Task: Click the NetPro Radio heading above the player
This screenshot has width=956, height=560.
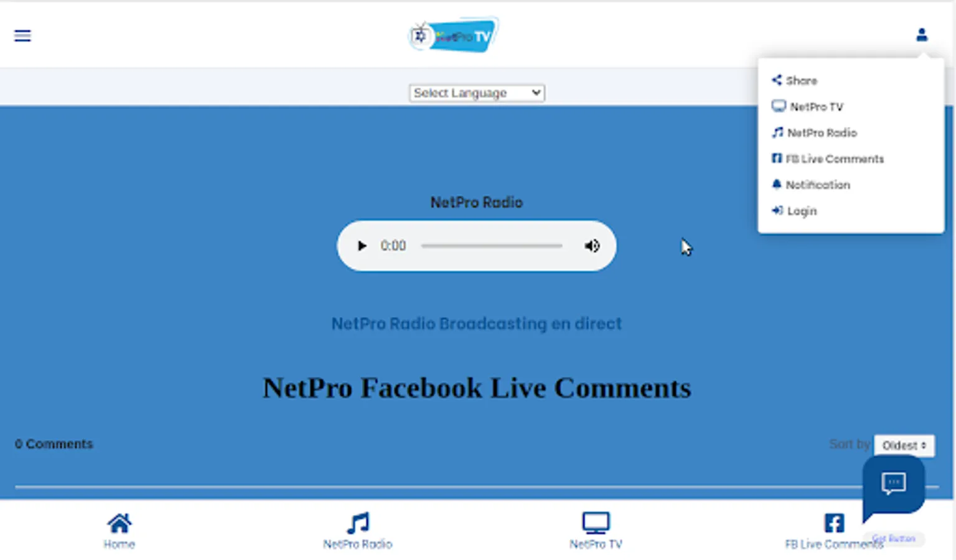Action: tap(477, 202)
